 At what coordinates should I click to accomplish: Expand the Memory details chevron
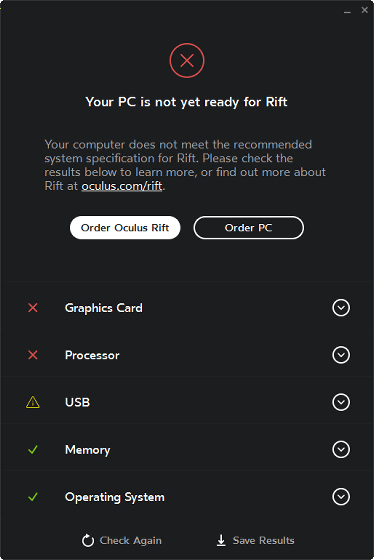pyautogui.click(x=341, y=449)
